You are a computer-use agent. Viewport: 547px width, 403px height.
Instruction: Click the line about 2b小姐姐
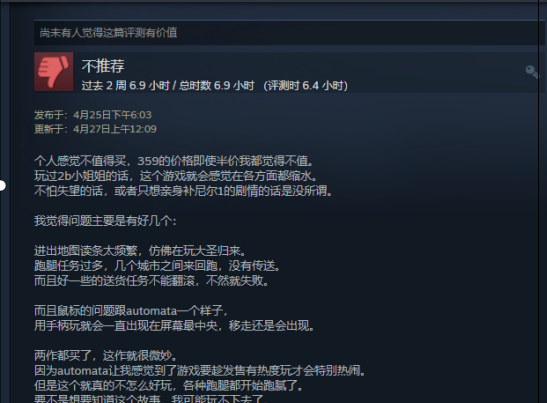(x=176, y=176)
